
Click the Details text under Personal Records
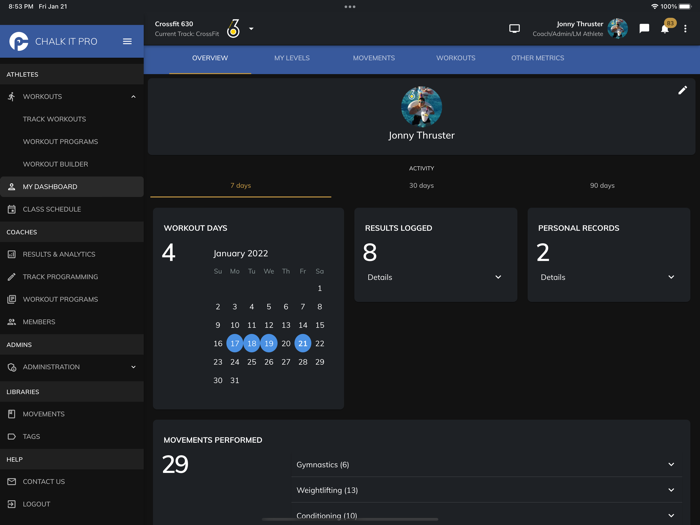click(x=553, y=277)
